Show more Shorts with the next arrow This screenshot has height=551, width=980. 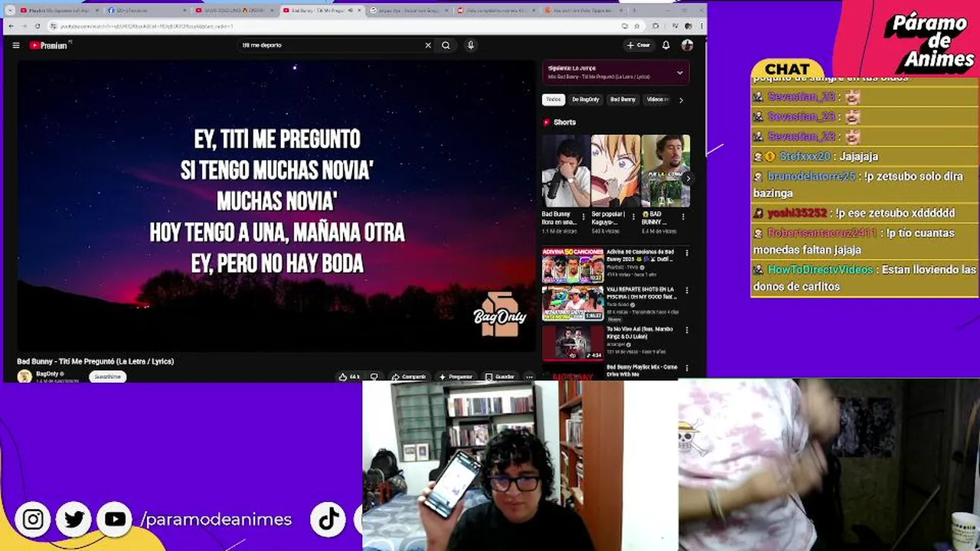tap(688, 178)
